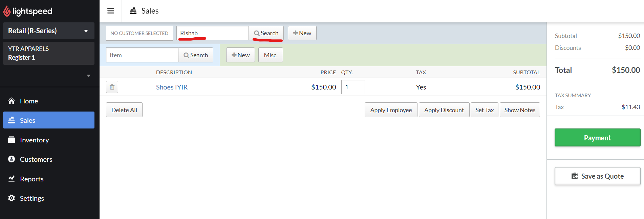Viewport: 644px width, 219px height.
Task: Save the sale as a quote
Action: tap(597, 176)
